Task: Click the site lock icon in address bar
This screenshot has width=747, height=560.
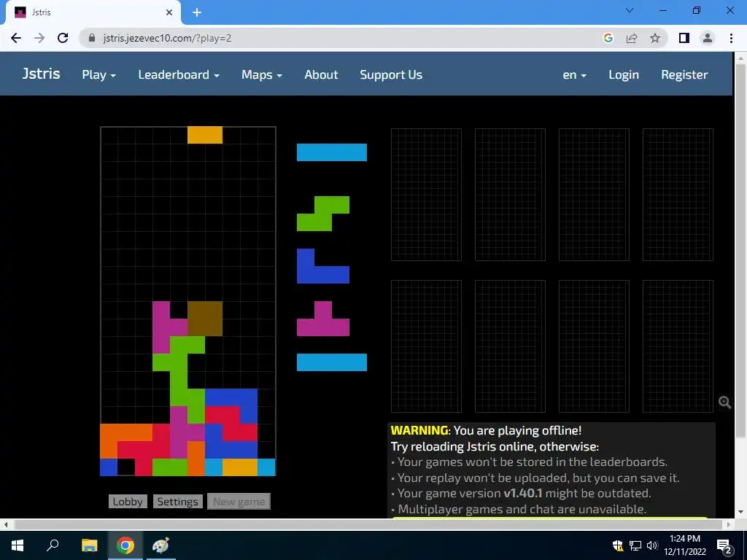Action: [x=92, y=38]
